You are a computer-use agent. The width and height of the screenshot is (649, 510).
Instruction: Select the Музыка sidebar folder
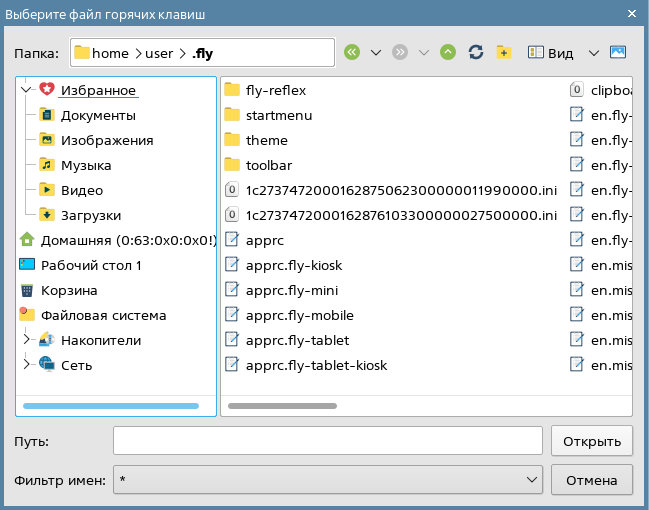85,165
